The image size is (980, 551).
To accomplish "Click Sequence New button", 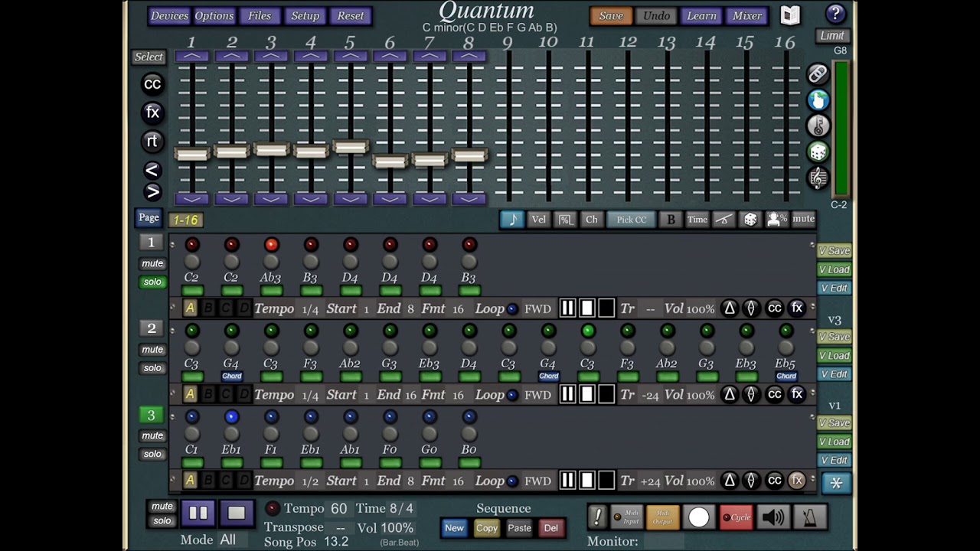I will pos(454,528).
